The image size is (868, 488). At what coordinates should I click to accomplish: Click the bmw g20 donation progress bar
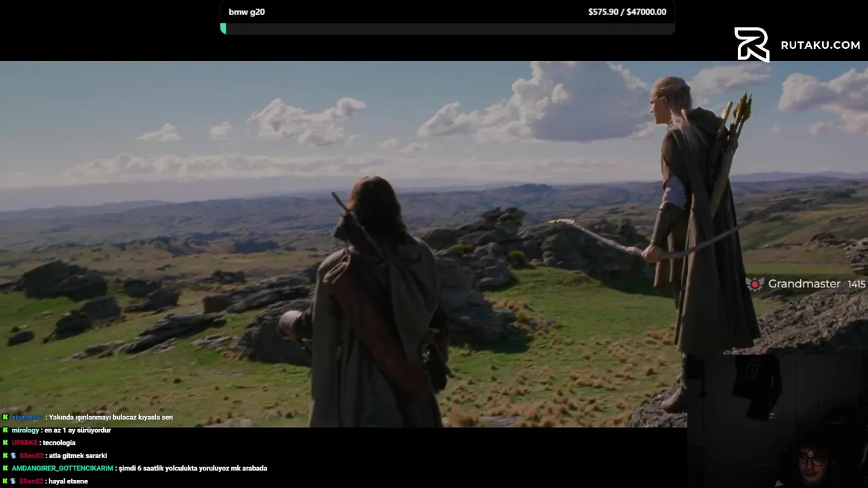[x=448, y=28]
